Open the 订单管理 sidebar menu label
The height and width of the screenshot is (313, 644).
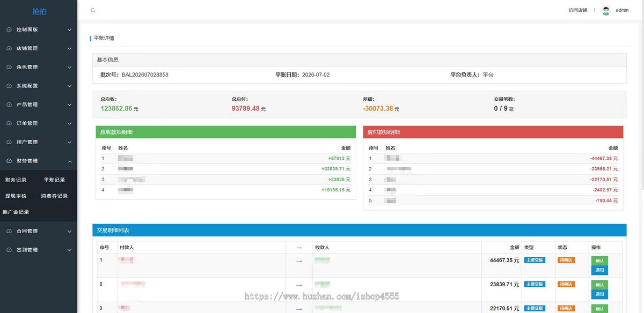pyautogui.click(x=27, y=123)
